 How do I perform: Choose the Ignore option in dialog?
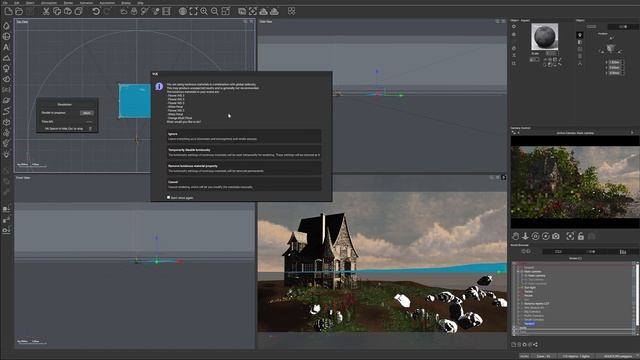244,136
